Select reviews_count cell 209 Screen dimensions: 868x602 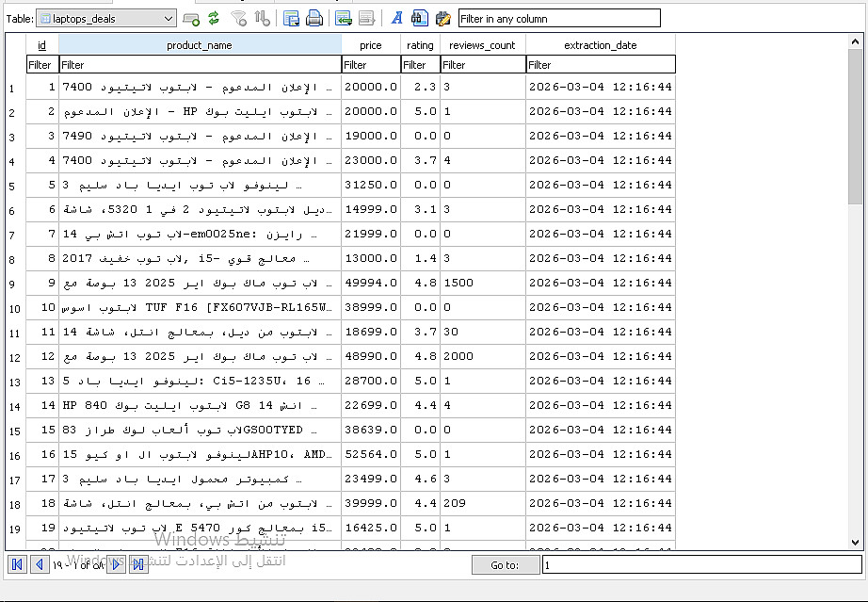483,503
